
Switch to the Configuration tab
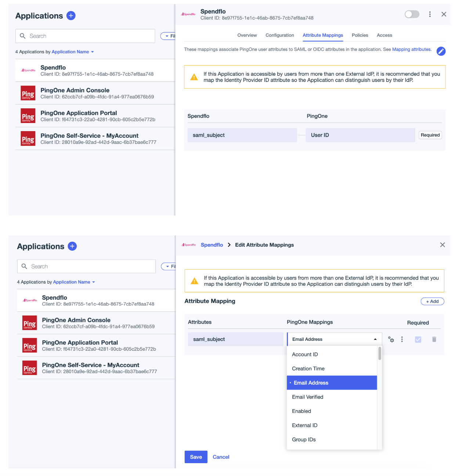tap(280, 35)
